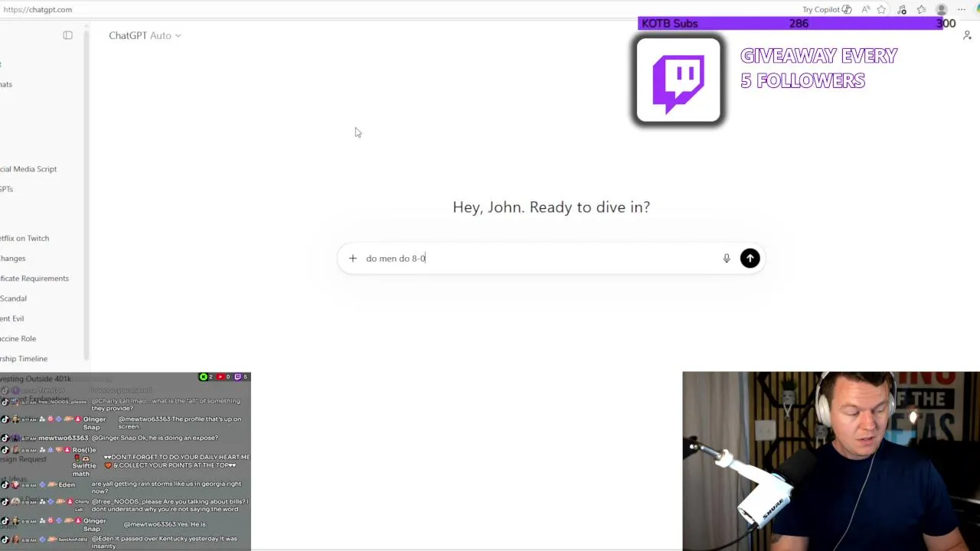The image size is (980, 551).
Task: Click the 'Hey, John. Ready to dive in?' heading
Action: pos(551,207)
